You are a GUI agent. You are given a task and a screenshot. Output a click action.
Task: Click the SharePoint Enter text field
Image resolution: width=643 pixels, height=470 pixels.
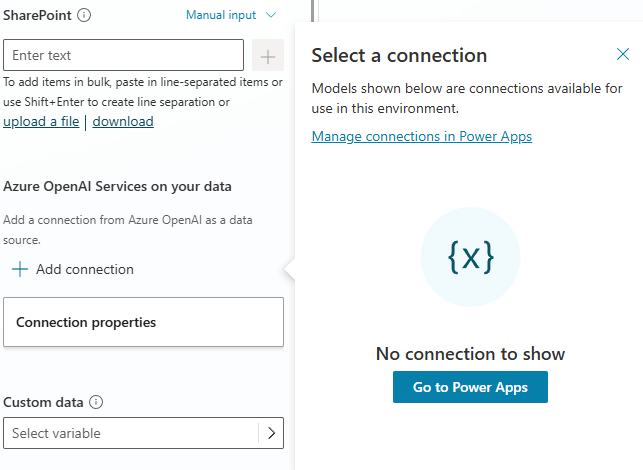point(124,55)
